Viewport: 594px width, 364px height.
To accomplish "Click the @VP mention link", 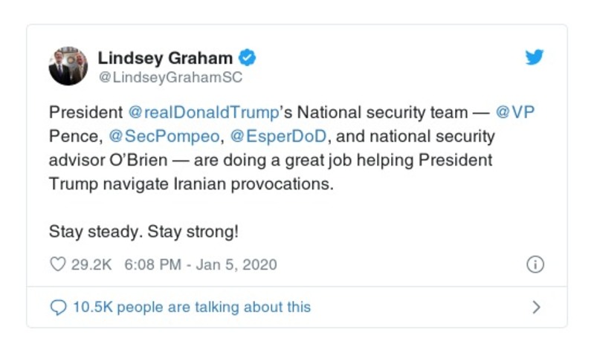I will [x=515, y=113].
